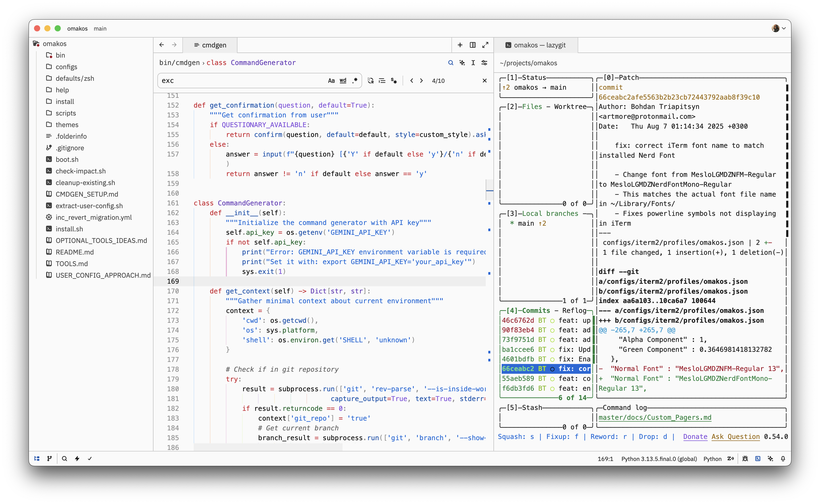Switch to the cmdgen tab

(210, 45)
